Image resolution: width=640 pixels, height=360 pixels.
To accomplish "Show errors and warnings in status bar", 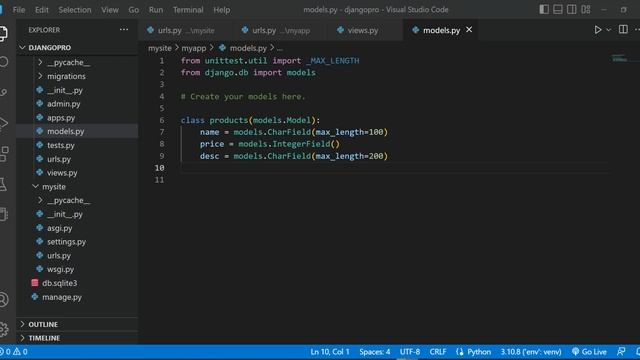I will (14, 352).
